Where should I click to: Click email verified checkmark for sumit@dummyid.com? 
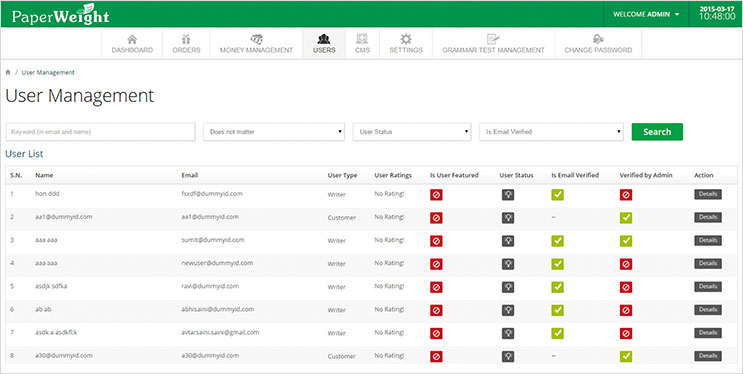click(x=558, y=241)
